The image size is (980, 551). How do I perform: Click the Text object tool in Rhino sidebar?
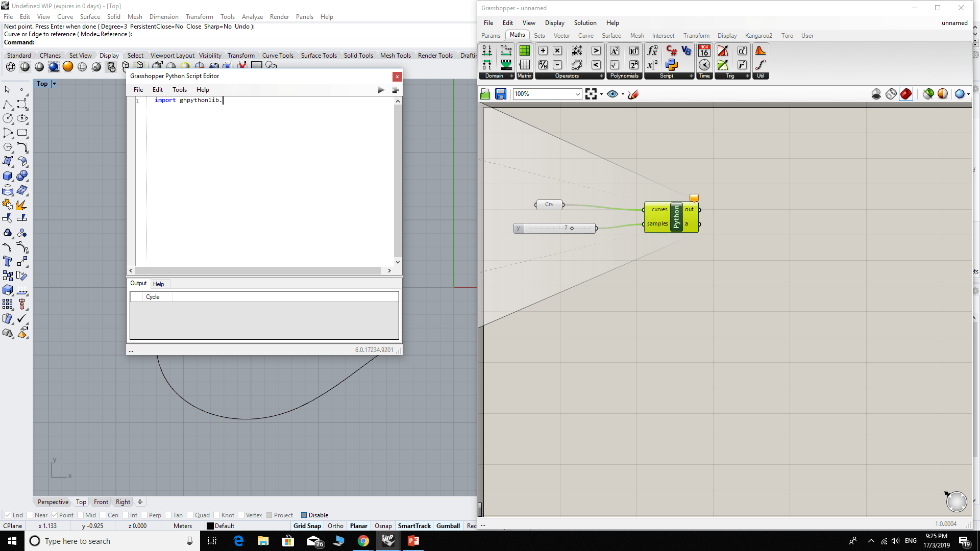pos(8,262)
